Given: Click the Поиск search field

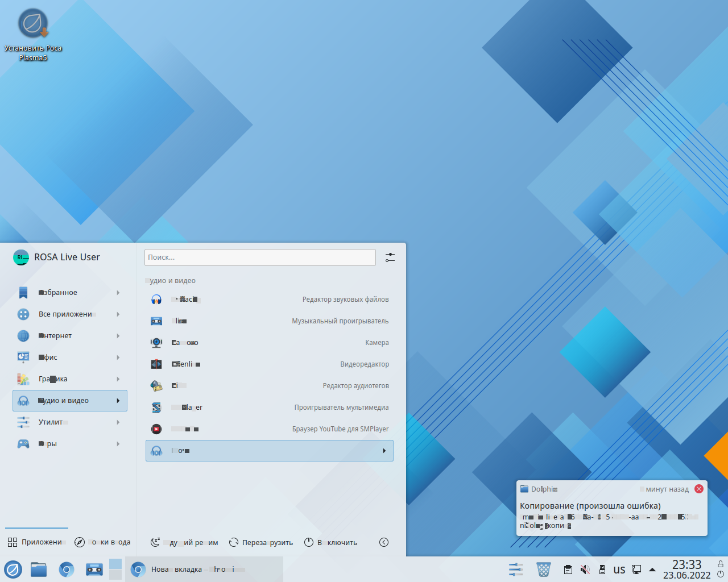Looking at the screenshot, I should pyautogui.click(x=259, y=257).
